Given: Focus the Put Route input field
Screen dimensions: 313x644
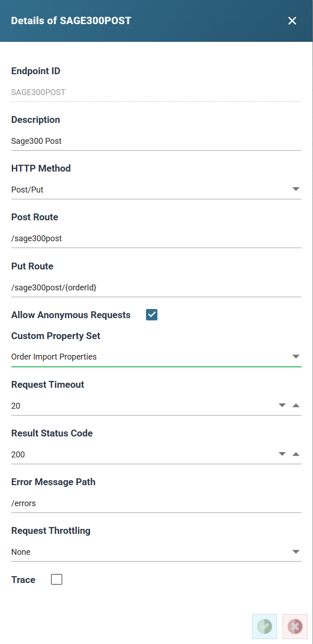Looking at the screenshot, I should [156, 287].
